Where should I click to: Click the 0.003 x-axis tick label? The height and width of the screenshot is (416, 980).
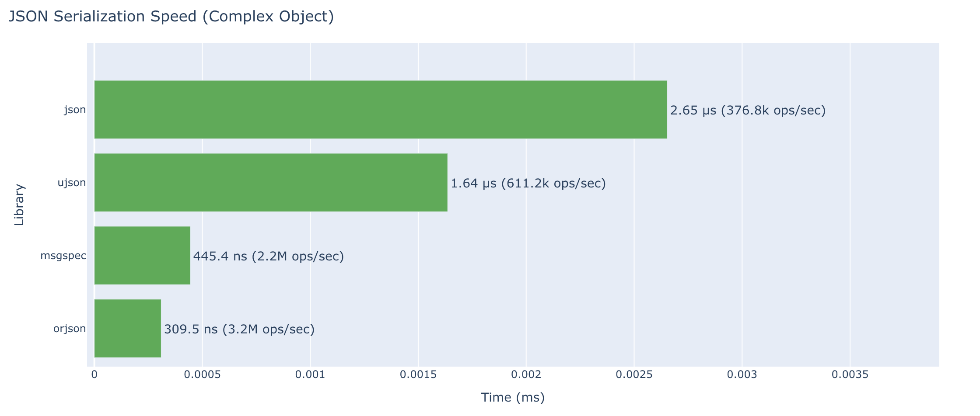[x=742, y=375]
